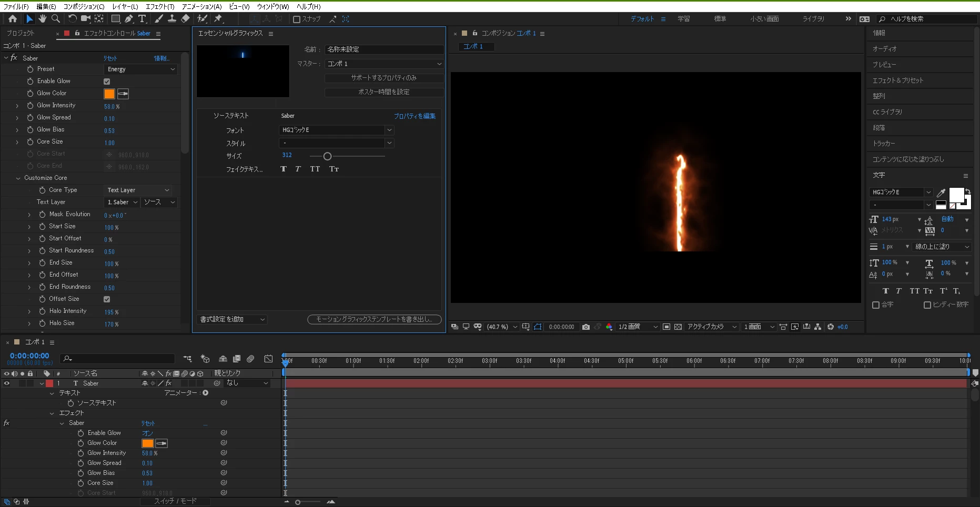Select the Pen tool
Viewport: 980px width, 507px height.
(129, 19)
